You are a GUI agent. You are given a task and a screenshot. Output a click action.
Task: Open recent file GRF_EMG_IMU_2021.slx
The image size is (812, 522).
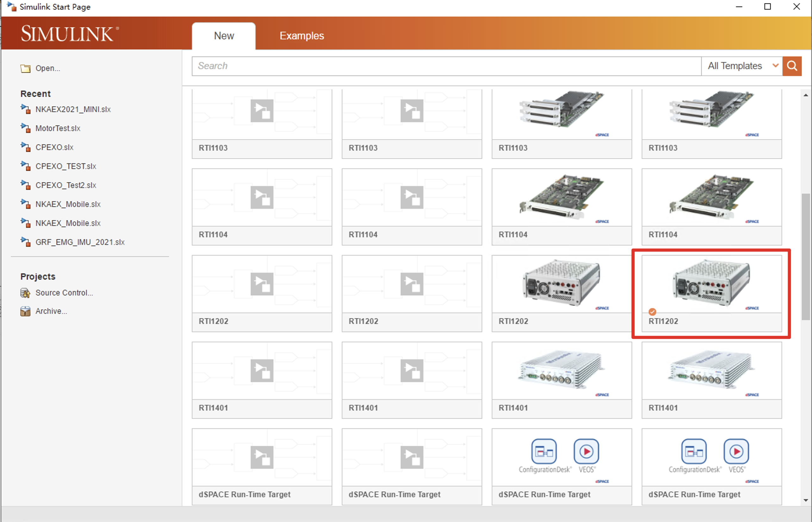point(80,242)
